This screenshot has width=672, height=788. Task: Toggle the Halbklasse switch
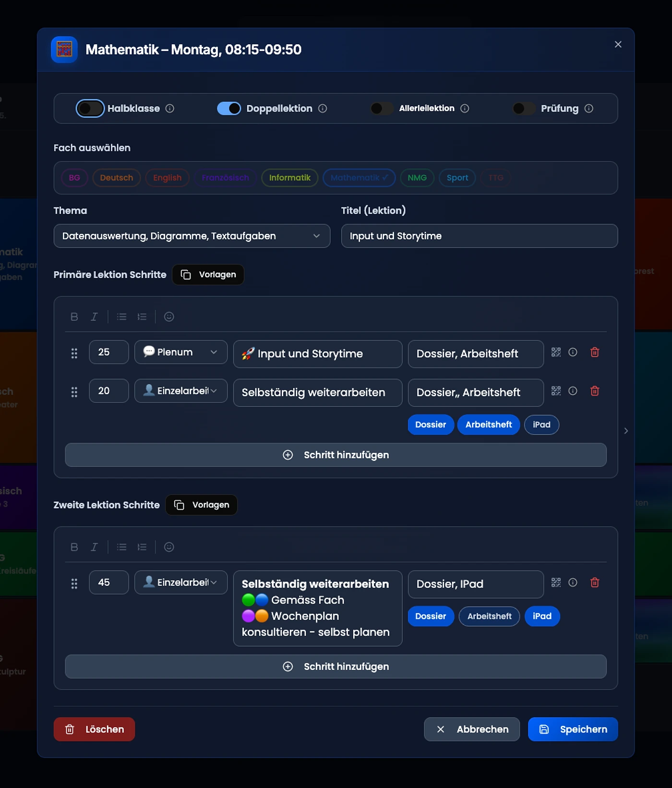click(x=90, y=109)
